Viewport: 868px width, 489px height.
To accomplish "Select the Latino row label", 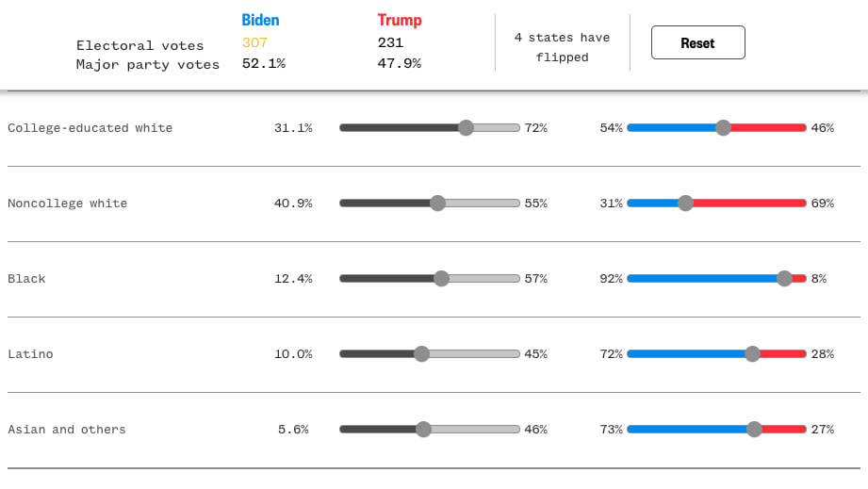I will coord(30,354).
